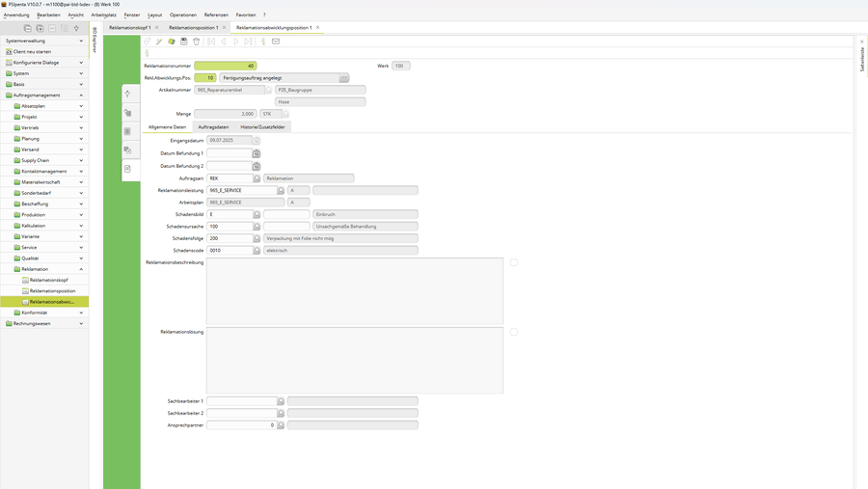Select Reklamationskopf in the navigation tree

point(48,280)
